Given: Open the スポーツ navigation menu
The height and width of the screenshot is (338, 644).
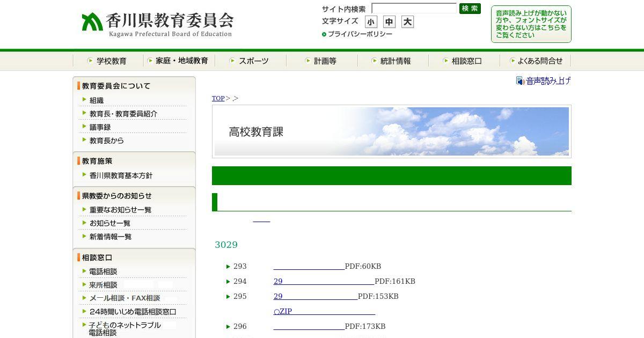Looking at the screenshot, I should pos(251,61).
